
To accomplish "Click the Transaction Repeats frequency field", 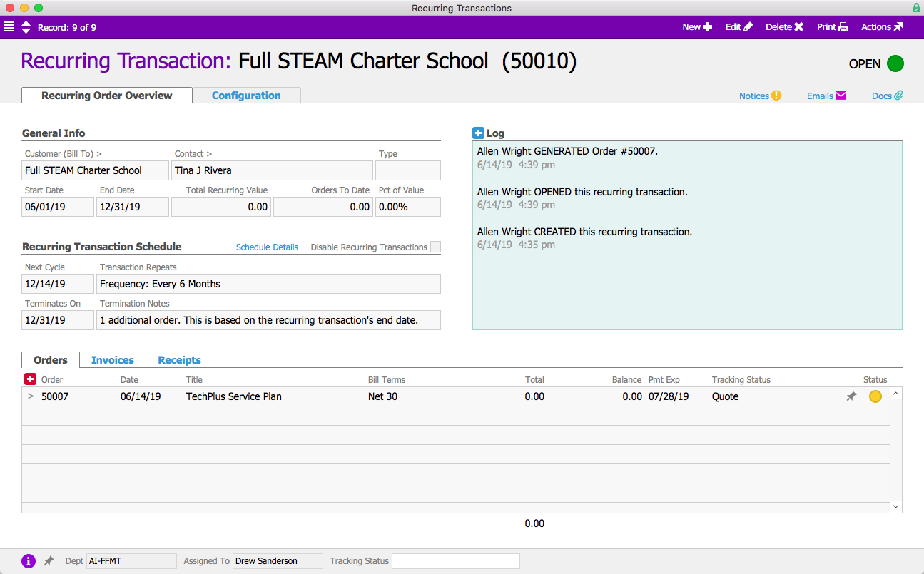I will [x=268, y=284].
